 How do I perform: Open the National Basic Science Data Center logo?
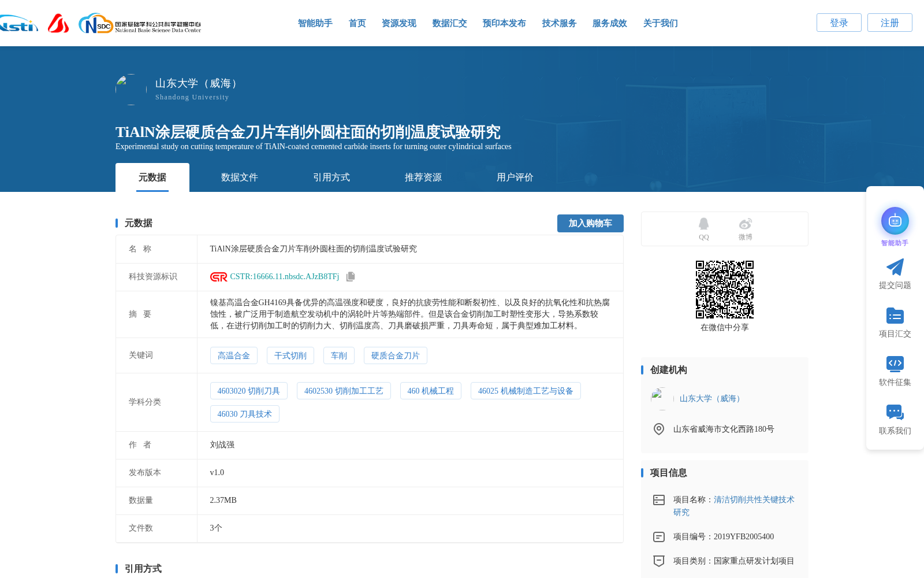coord(140,23)
